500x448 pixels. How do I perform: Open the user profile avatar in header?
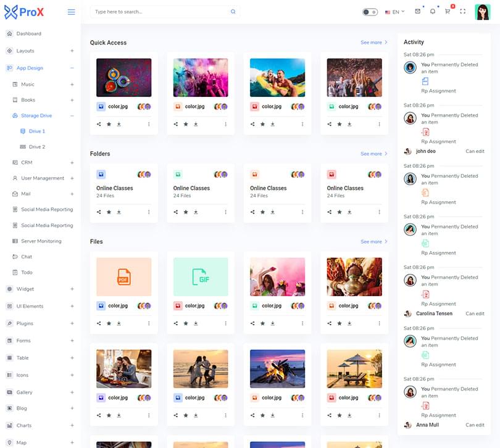tap(482, 12)
